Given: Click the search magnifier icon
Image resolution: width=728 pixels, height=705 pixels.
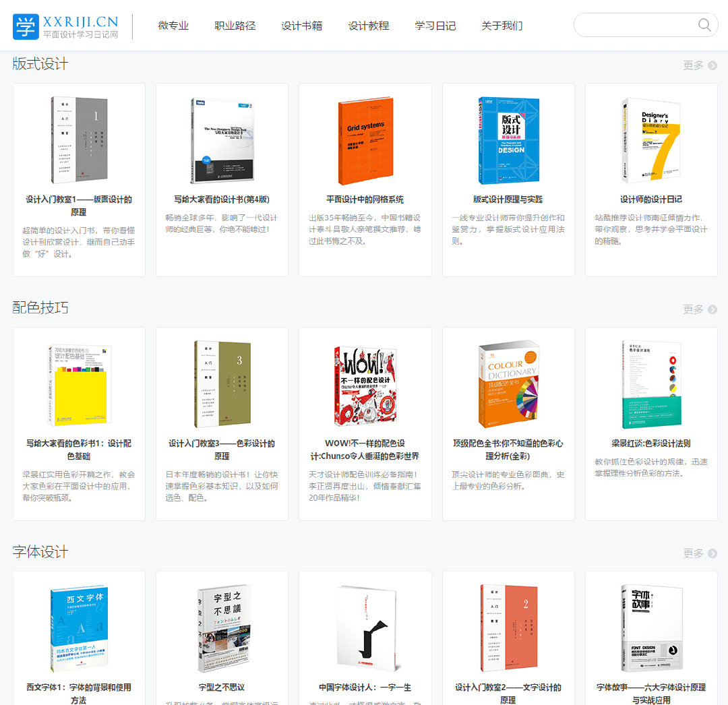Looking at the screenshot, I should click(x=704, y=25).
